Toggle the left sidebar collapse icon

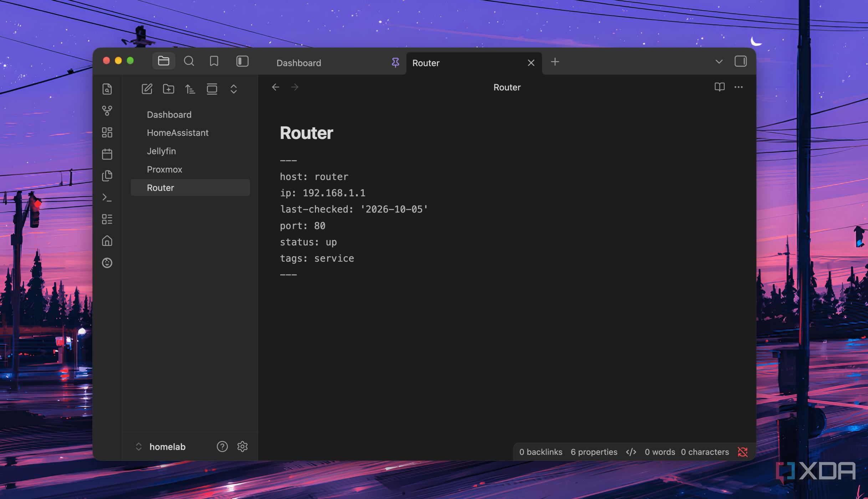[x=242, y=61]
